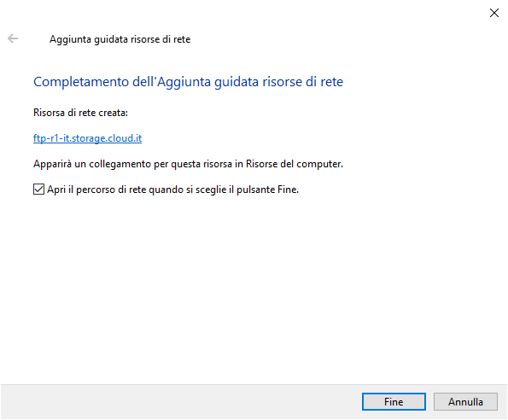Click the 'Risorsa di rete creata:' label
The image size is (508, 420).
(80, 113)
